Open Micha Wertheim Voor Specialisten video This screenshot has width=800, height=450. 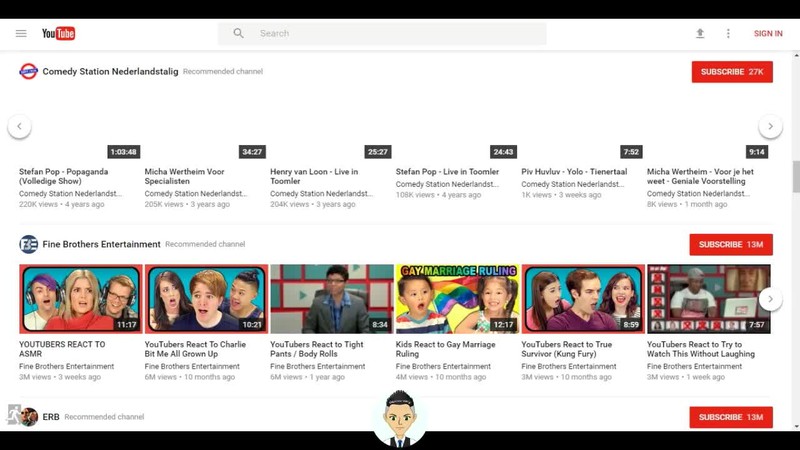[184, 177]
